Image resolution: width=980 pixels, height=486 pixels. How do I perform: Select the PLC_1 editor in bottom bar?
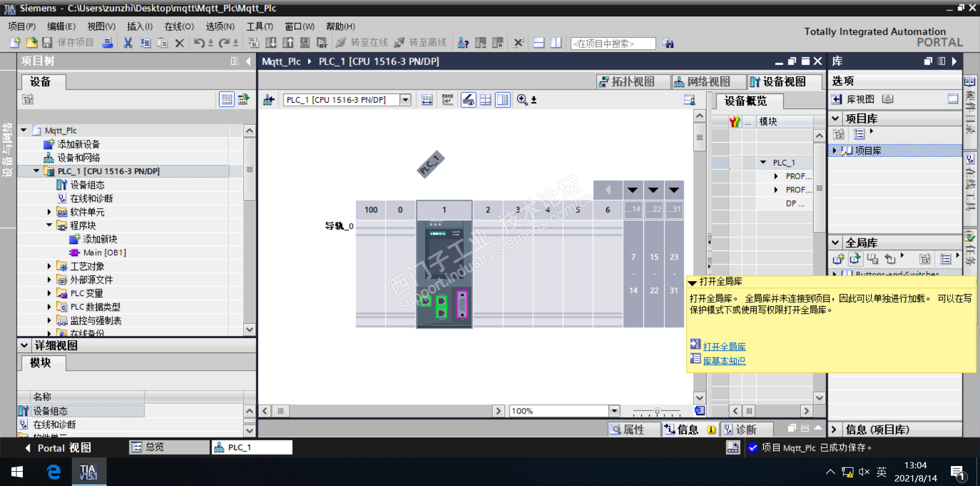pos(252,447)
